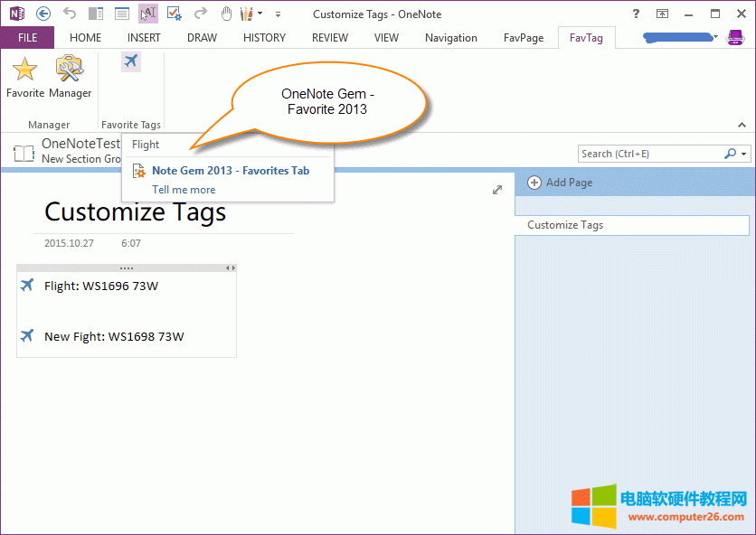This screenshot has height=535, width=756.
Task: Apply the Flight airplane tag from ribbon
Action: pyautogui.click(x=131, y=61)
